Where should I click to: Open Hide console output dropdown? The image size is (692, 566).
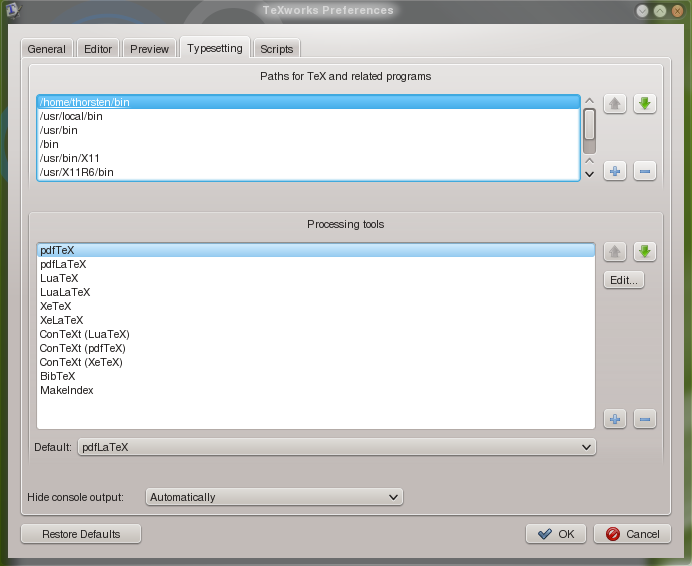(x=274, y=497)
